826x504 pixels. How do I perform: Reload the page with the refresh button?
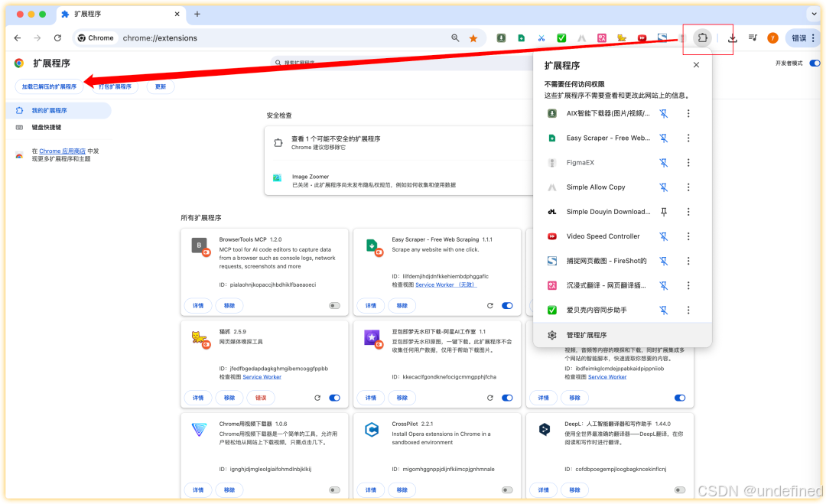point(57,38)
